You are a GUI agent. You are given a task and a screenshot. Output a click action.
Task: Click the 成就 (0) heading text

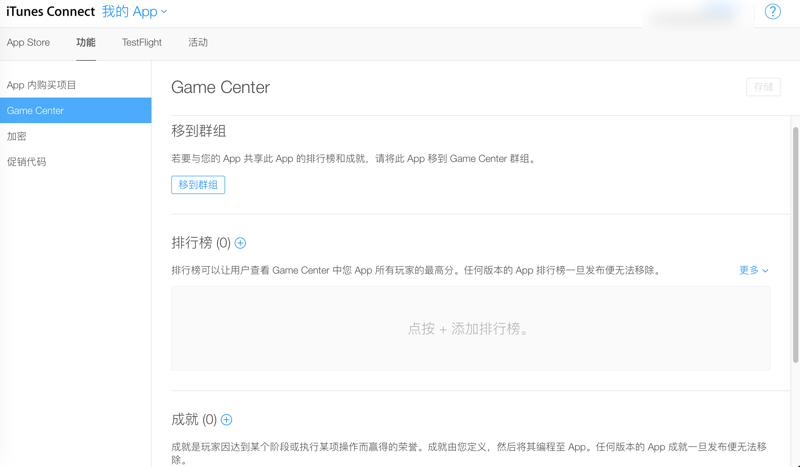click(194, 420)
